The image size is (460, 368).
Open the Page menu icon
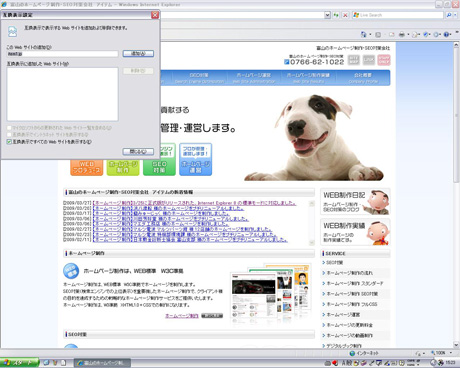415,34
